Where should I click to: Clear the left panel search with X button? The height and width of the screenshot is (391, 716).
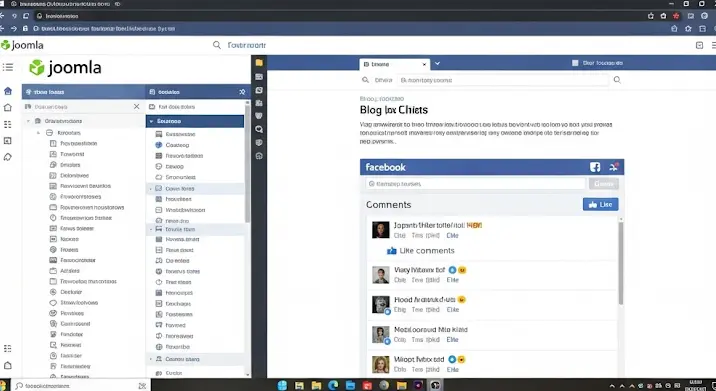tap(137, 106)
